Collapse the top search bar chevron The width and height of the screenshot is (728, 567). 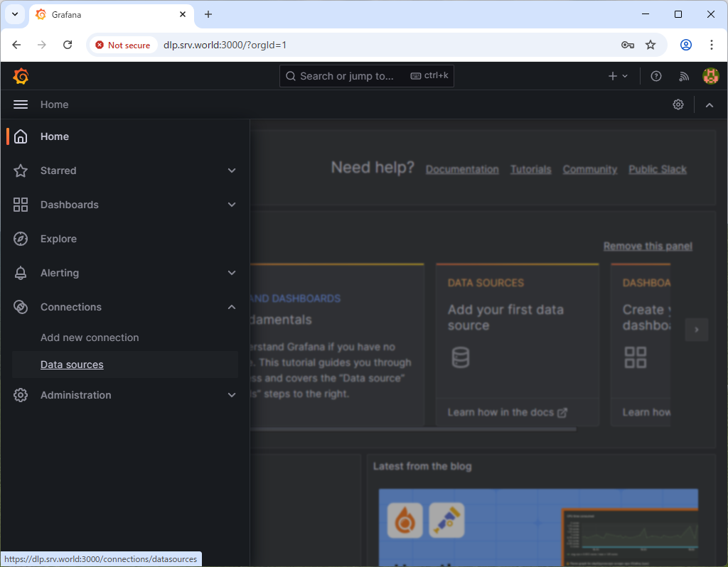[709, 105]
